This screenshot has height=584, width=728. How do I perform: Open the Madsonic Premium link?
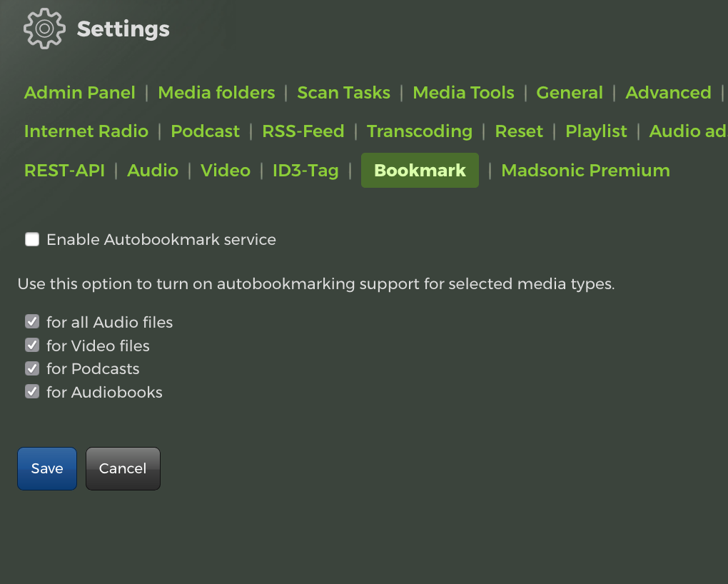[x=585, y=171]
